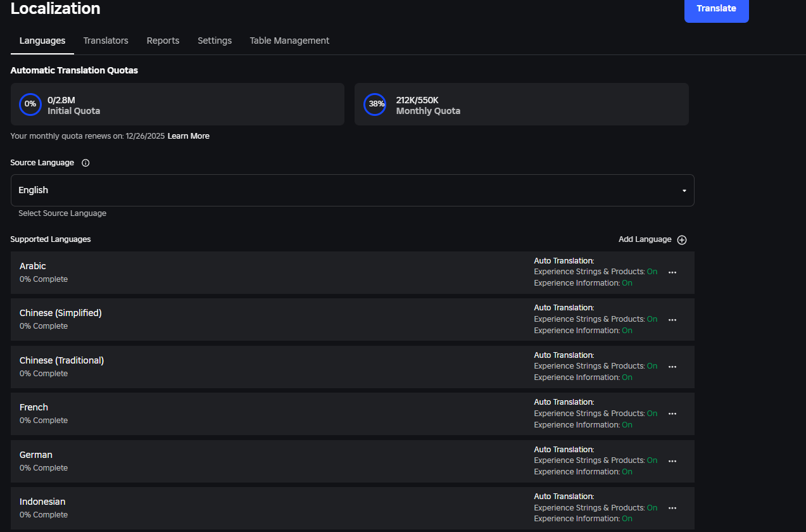This screenshot has width=806, height=532.
Task: Click the Monthly Quota 38% progress ring
Action: pos(375,104)
